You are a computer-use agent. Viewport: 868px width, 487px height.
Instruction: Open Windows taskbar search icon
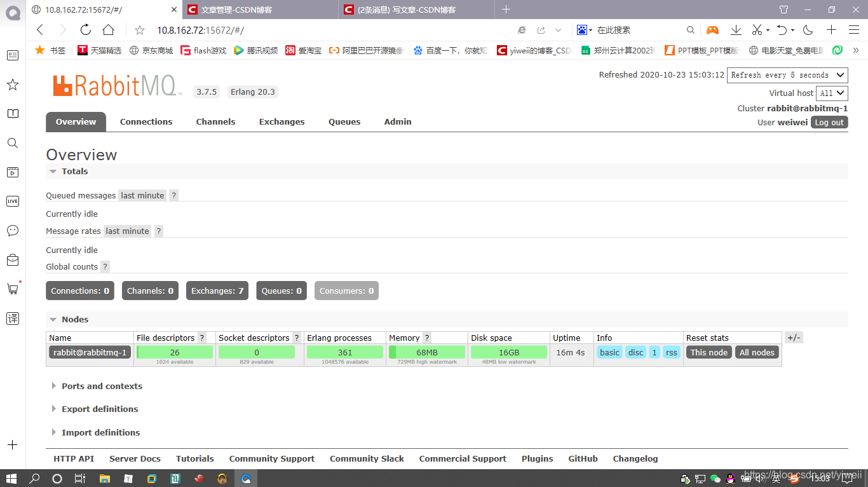(x=34, y=478)
